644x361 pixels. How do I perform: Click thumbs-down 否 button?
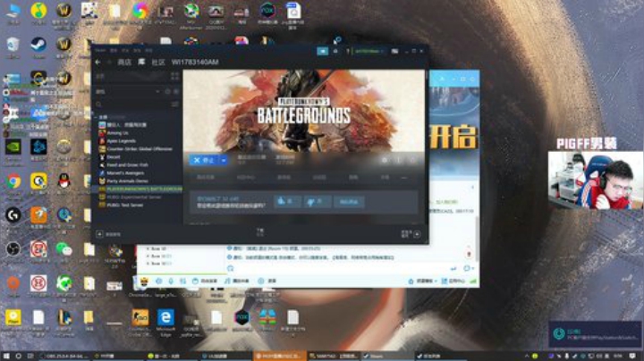click(x=316, y=201)
